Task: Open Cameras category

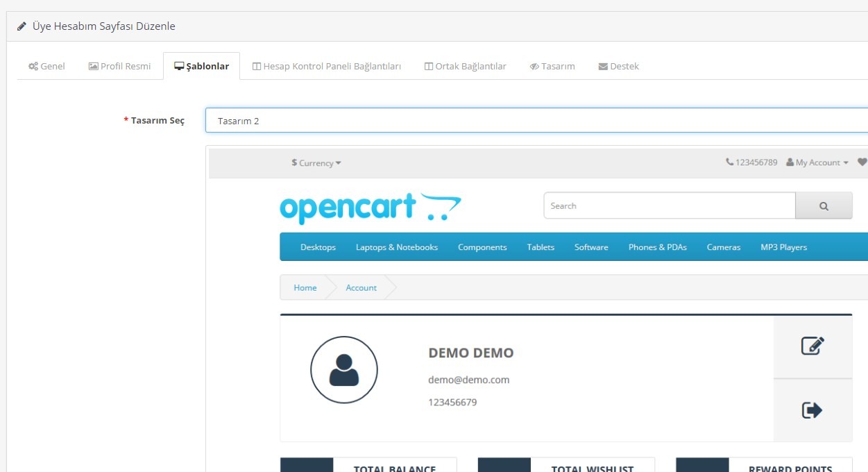Action: 724,247
